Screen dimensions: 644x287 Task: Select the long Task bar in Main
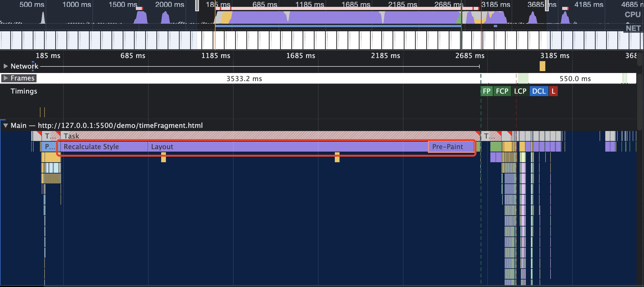point(270,136)
